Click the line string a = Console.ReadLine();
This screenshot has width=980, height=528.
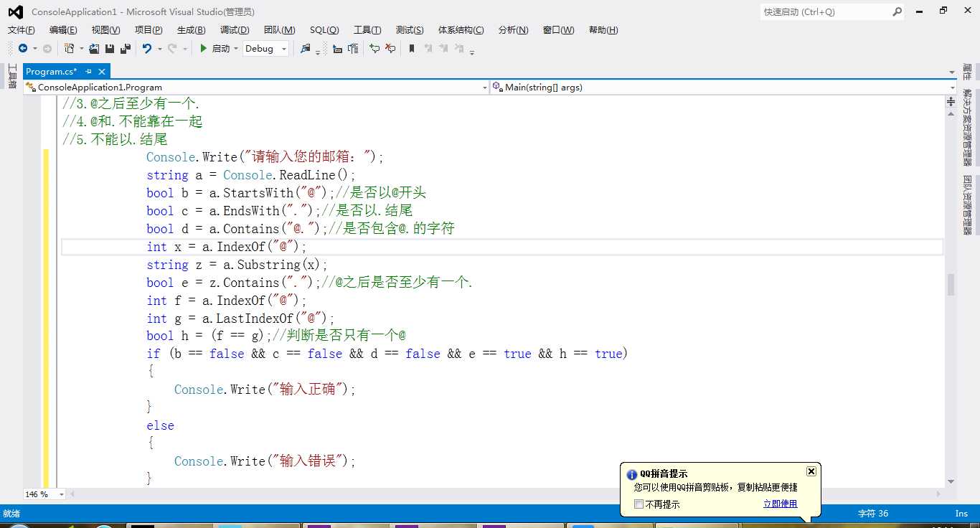[x=251, y=175]
